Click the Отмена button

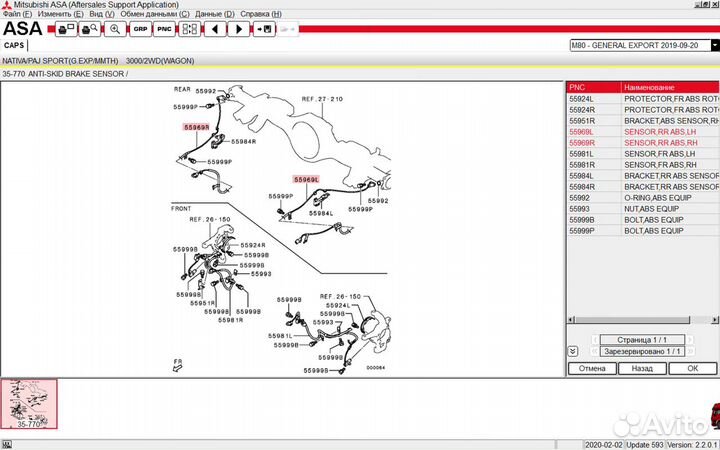click(x=591, y=368)
